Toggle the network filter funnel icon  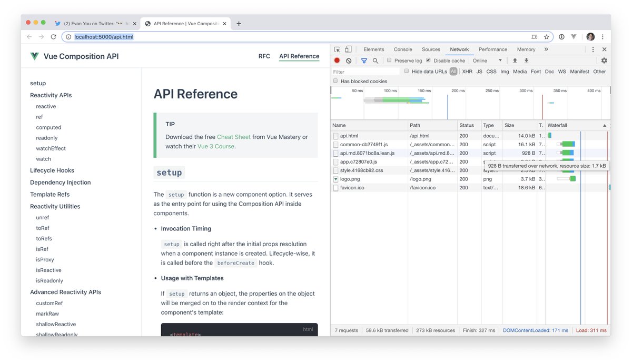[x=364, y=60]
